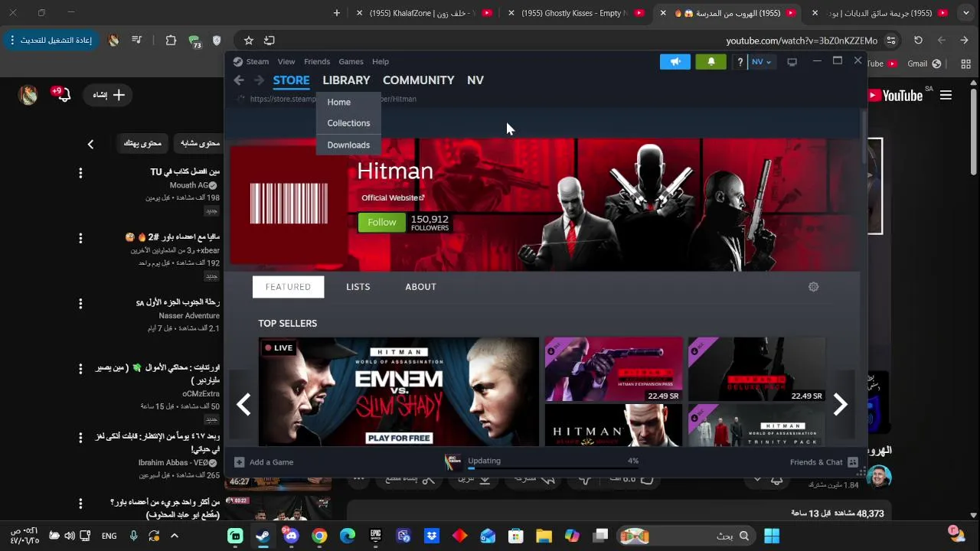Open File Explorer from taskbar
The image size is (980, 551).
click(544, 536)
